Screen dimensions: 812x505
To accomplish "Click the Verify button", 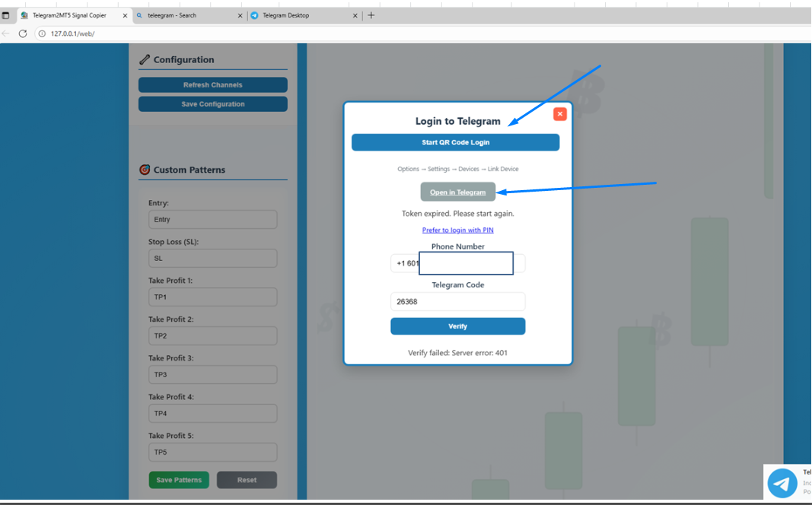I will [458, 326].
